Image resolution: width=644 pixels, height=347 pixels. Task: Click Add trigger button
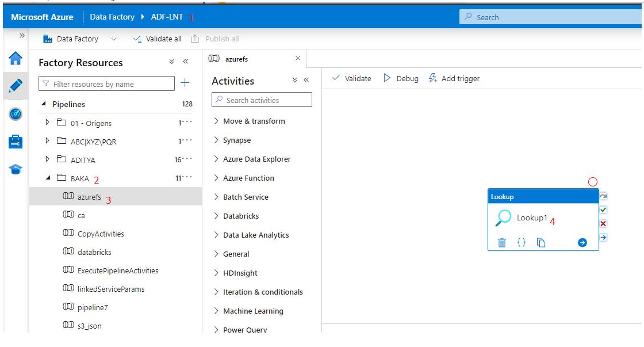(454, 78)
